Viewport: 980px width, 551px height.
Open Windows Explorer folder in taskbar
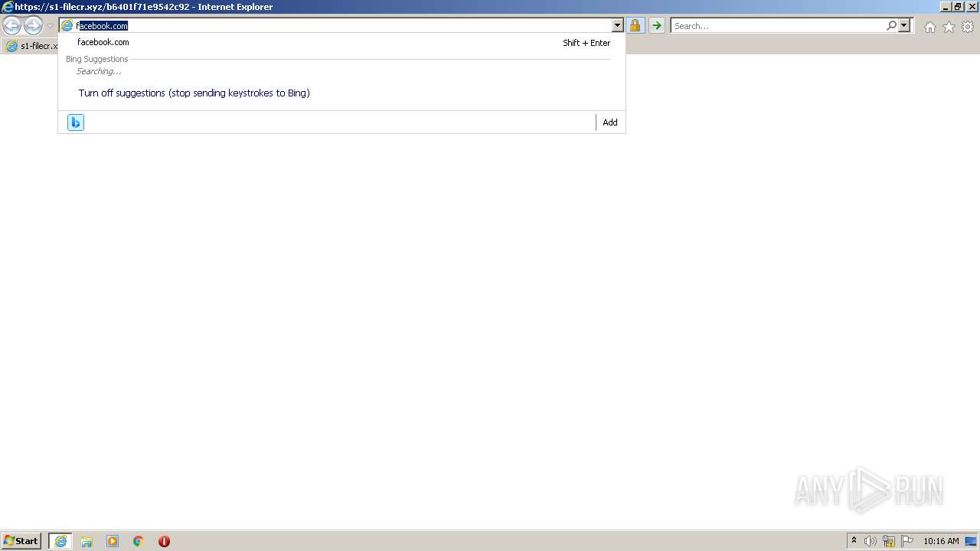coord(87,541)
